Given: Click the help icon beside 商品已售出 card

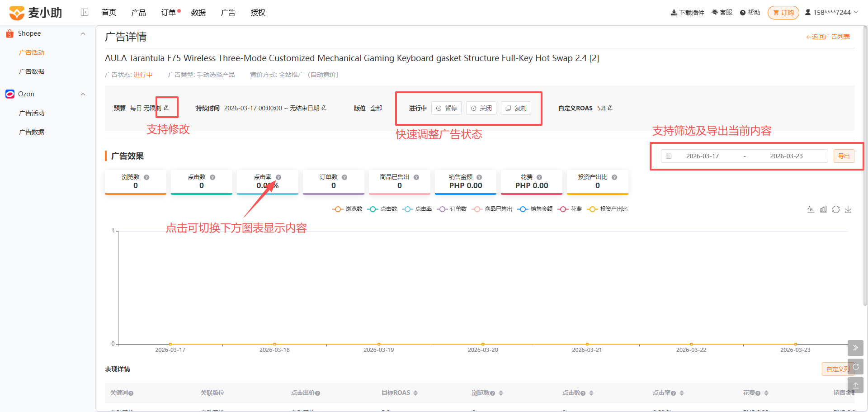Looking at the screenshot, I should click(416, 177).
